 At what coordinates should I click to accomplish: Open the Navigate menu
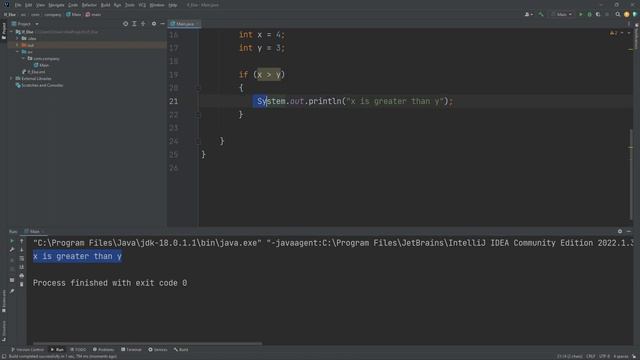pos(56,5)
